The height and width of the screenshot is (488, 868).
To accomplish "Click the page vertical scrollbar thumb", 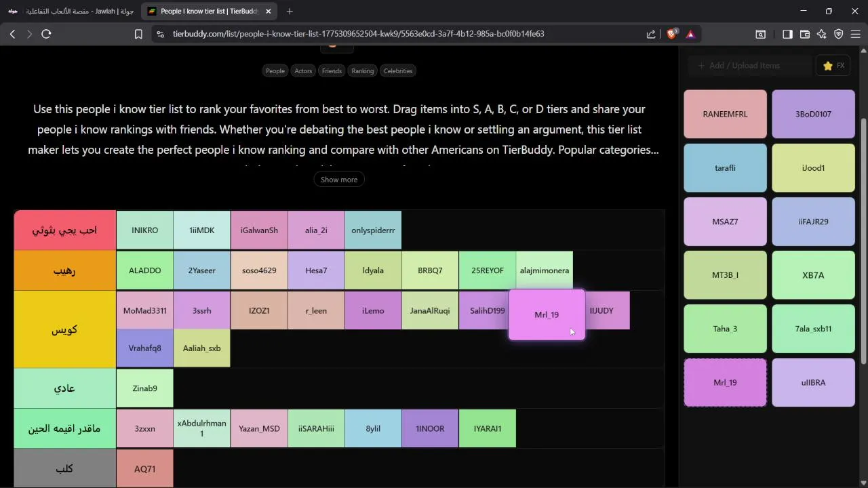I will click(864, 241).
